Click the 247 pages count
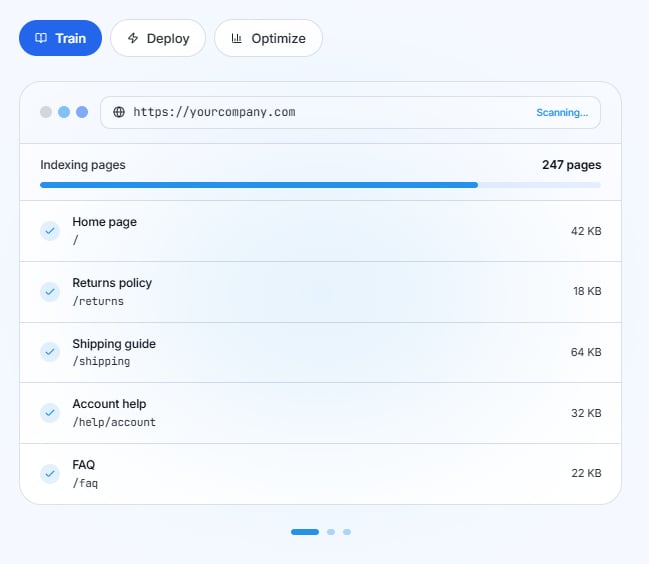This screenshot has height=564, width=649. click(x=572, y=165)
